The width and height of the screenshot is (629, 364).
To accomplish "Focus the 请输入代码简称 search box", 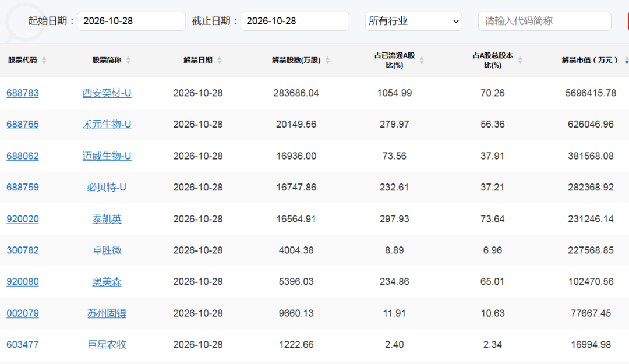I will pyautogui.click(x=545, y=22).
